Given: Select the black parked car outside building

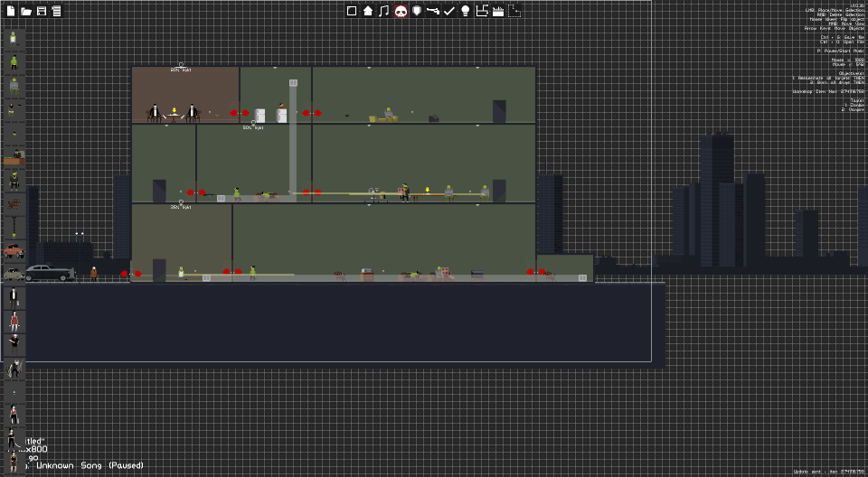Looking at the screenshot, I should pos(50,273).
